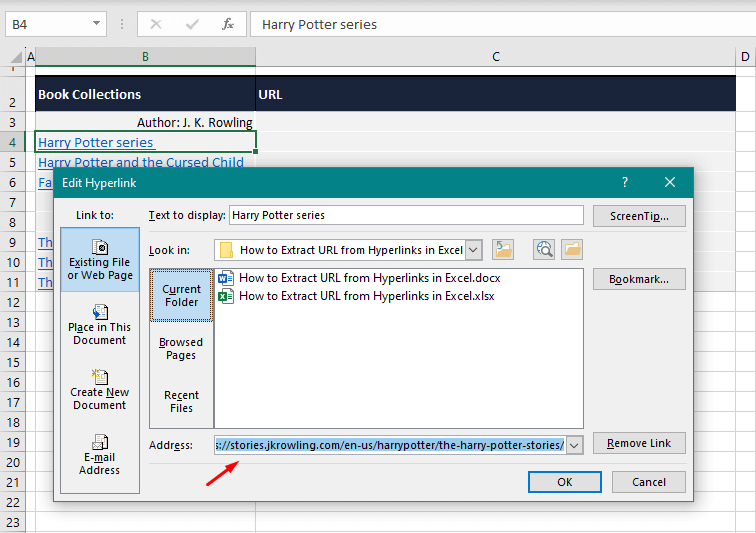
Task: Close the Edit Hyperlink dialog
Action: pos(670,182)
